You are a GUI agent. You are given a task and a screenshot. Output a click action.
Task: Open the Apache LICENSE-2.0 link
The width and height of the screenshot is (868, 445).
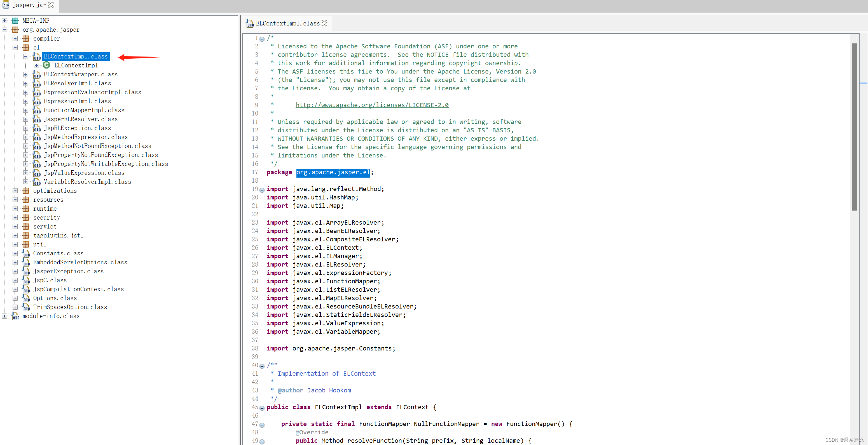[372, 105]
